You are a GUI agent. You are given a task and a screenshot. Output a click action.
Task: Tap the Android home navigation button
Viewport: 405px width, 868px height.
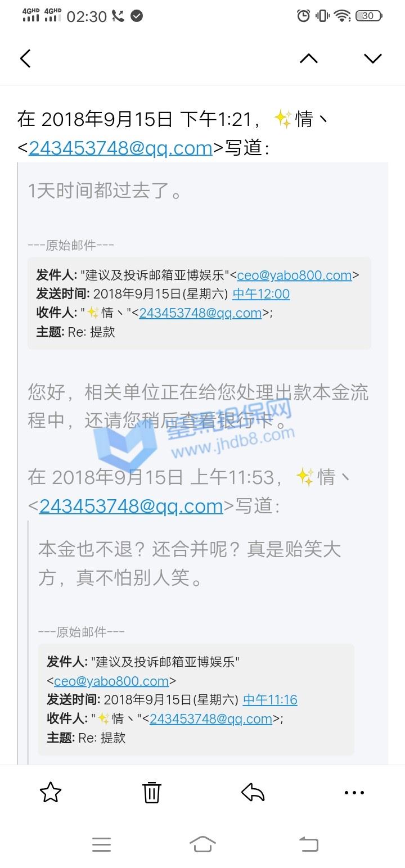click(202, 844)
